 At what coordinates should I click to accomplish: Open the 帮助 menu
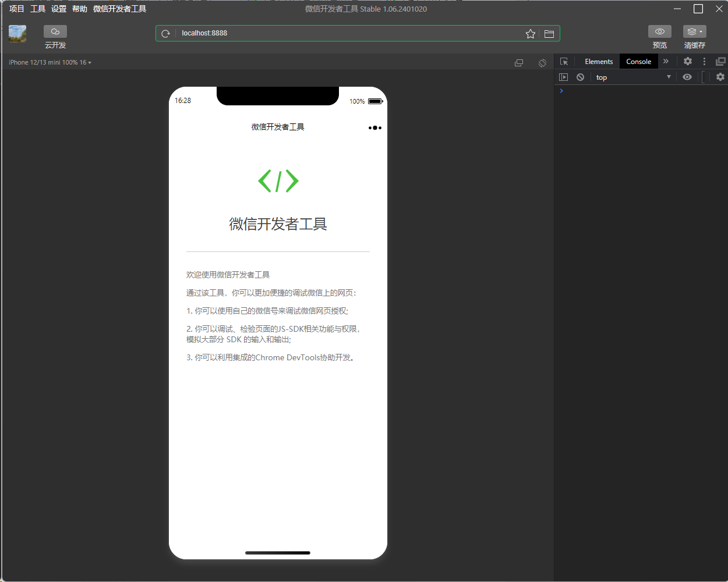(x=80, y=9)
